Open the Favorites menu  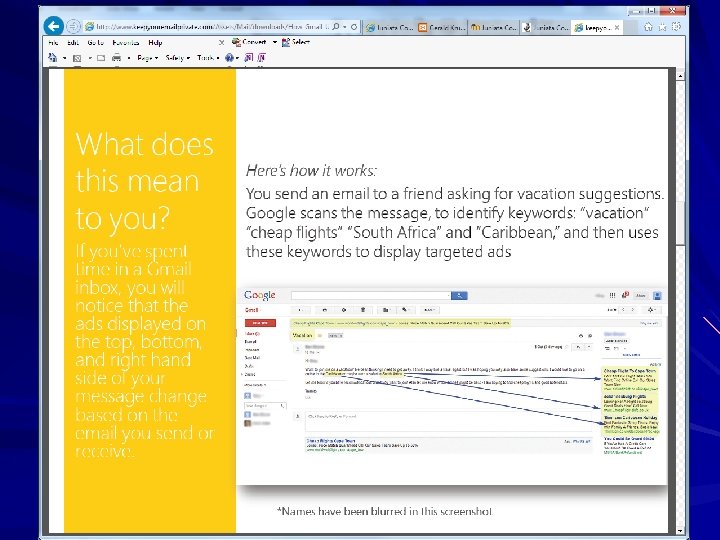pos(125,42)
